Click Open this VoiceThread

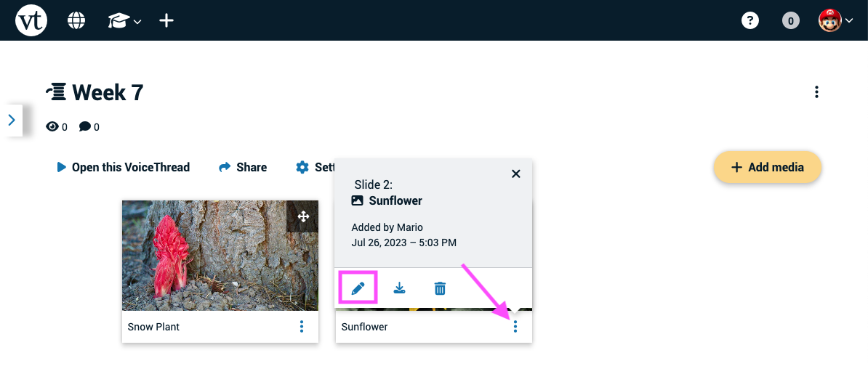pyautogui.click(x=123, y=167)
